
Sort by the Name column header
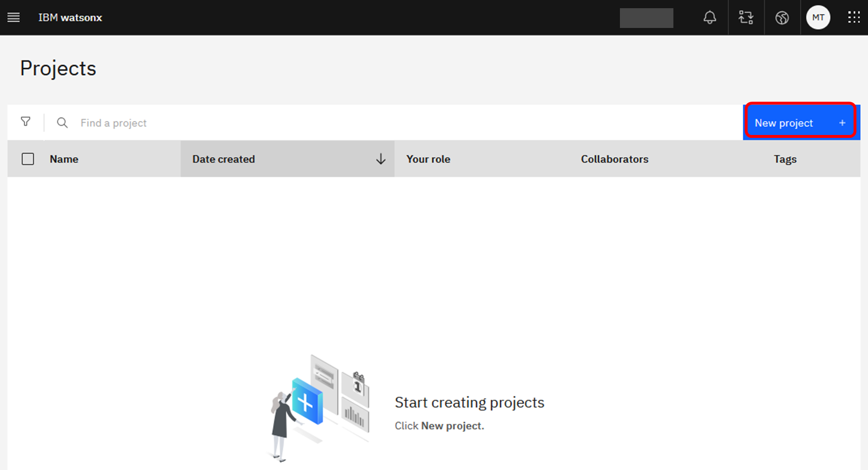pos(64,159)
